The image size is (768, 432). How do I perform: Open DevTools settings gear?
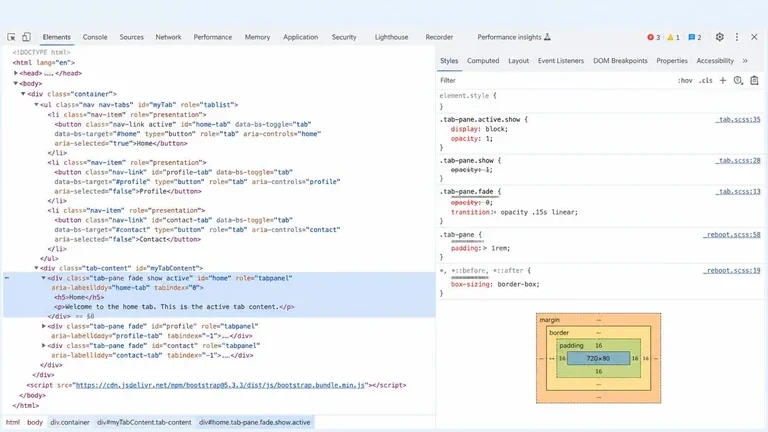pyautogui.click(x=720, y=37)
